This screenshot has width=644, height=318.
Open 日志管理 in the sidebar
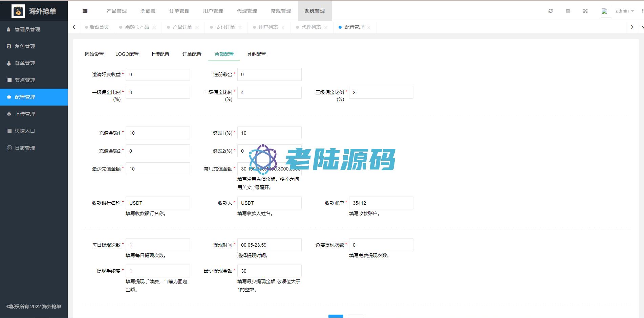point(25,148)
